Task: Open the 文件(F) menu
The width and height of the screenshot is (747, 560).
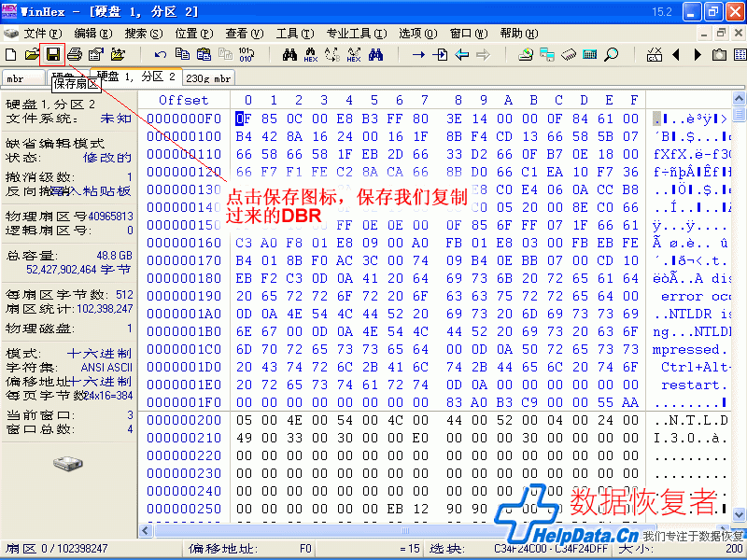Action: (x=43, y=34)
